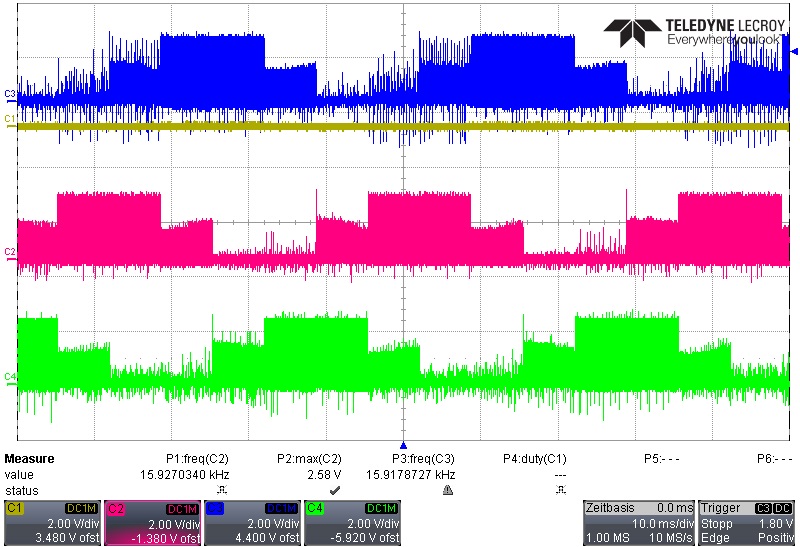
Task: Click the 1.00 MS memory value
Action: (608, 537)
